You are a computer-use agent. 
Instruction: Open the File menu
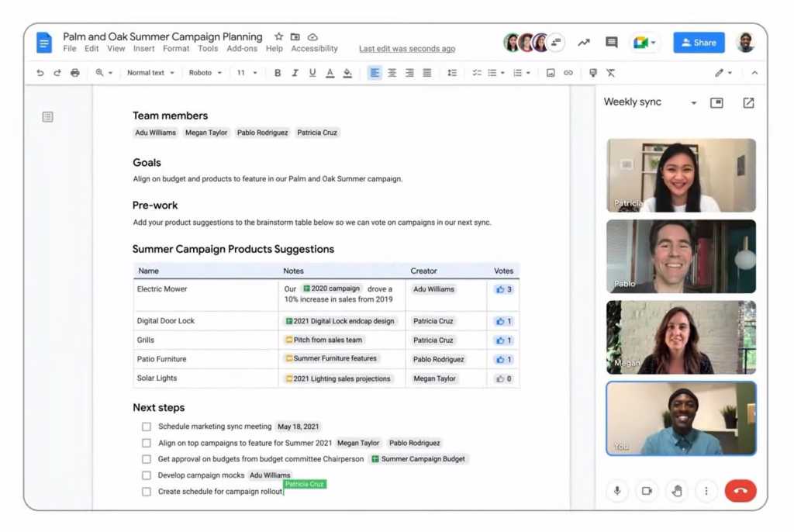click(69, 49)
